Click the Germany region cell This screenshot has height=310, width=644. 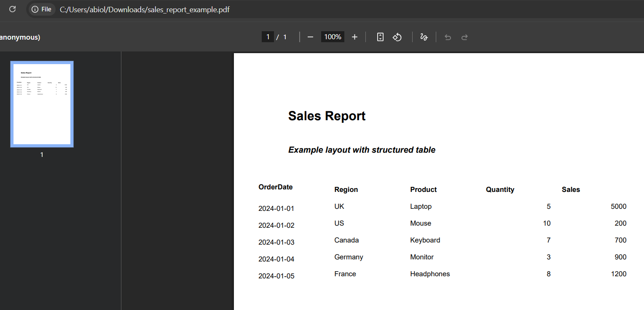pos(349,257)
